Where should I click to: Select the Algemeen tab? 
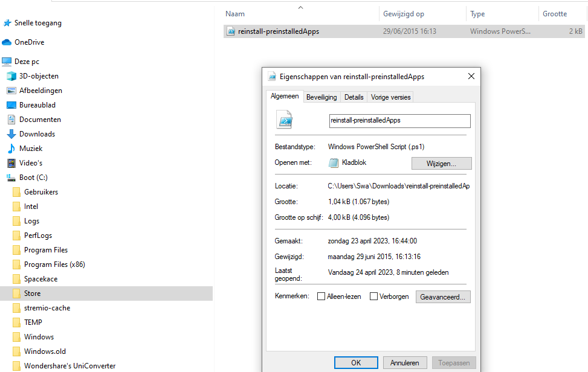(285, 96)
